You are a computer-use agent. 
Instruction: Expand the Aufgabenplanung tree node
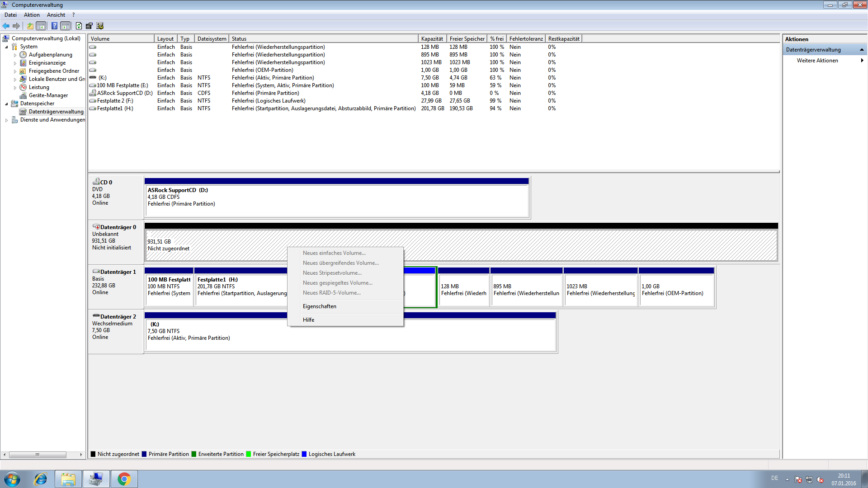(x=15, y=55)
